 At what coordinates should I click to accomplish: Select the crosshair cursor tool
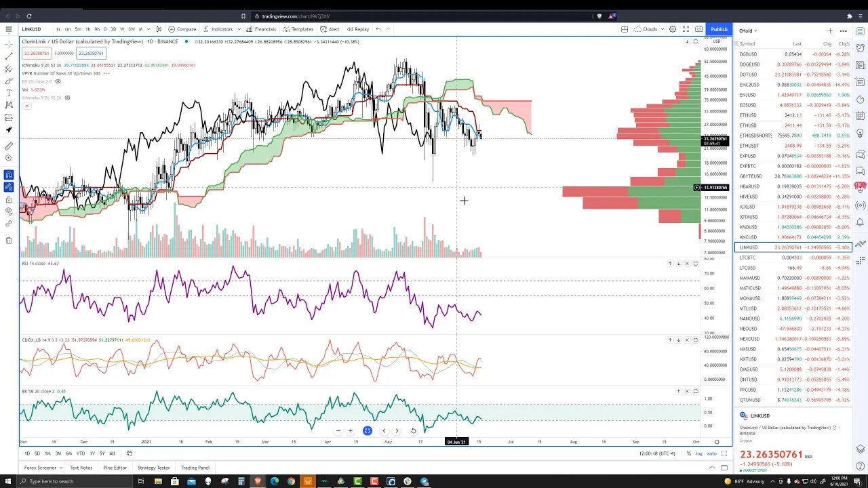click(x=8, y=44)
